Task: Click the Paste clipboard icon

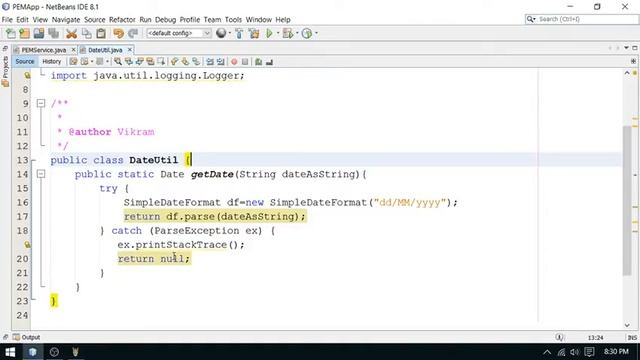Action: tap(101, 33)
